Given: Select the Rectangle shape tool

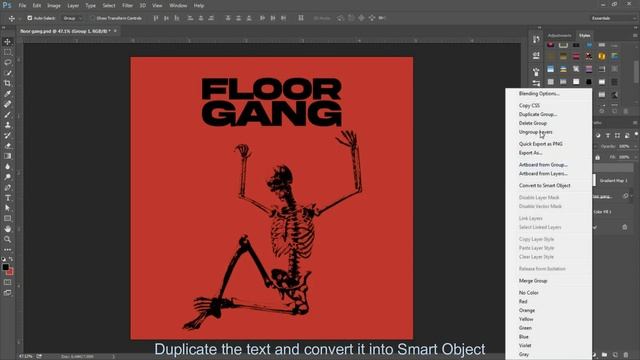Looking at the screenshot, I should [x=7, y=219].
